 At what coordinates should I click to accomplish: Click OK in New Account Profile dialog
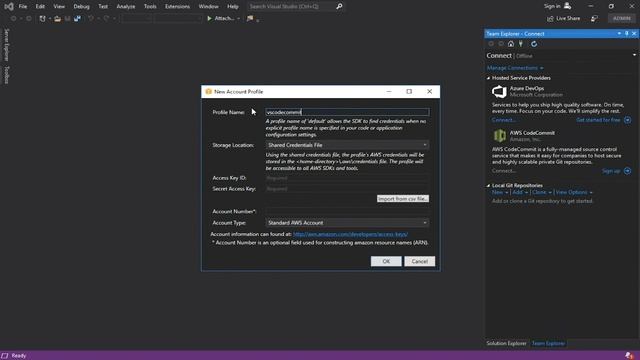coord(386,261)
